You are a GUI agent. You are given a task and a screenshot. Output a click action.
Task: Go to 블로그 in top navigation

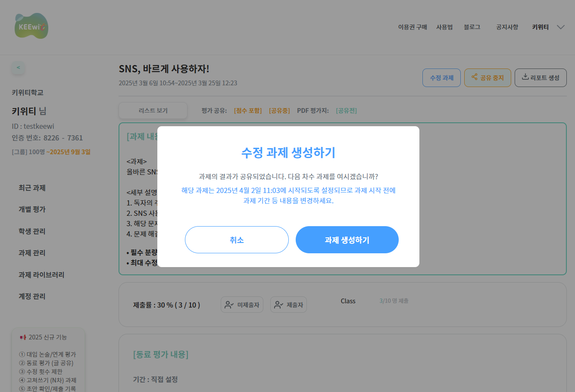[x=472, y=27]
